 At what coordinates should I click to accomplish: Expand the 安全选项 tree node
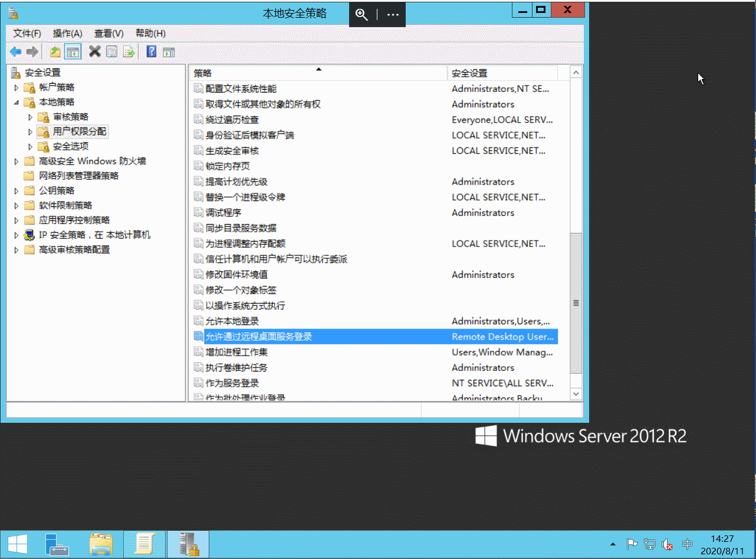click(31, 146)
